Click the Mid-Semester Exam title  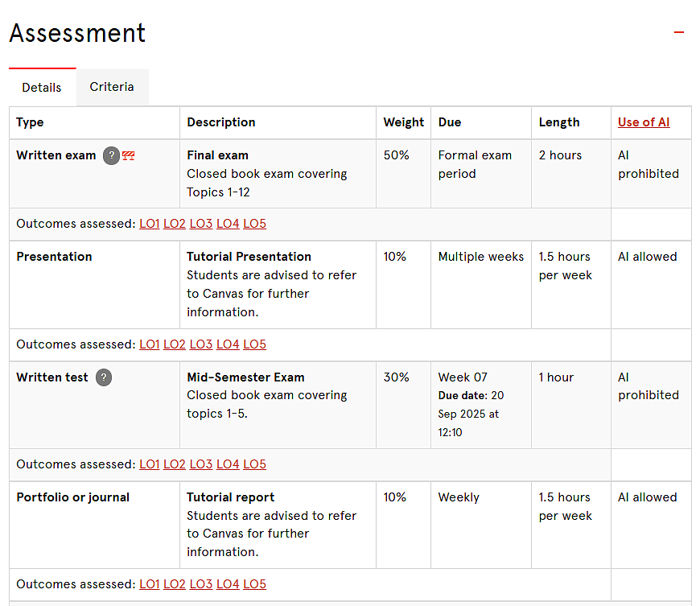245,377
